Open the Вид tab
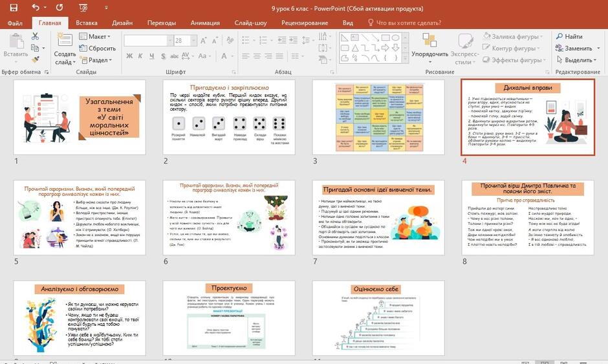 point(348,23)
